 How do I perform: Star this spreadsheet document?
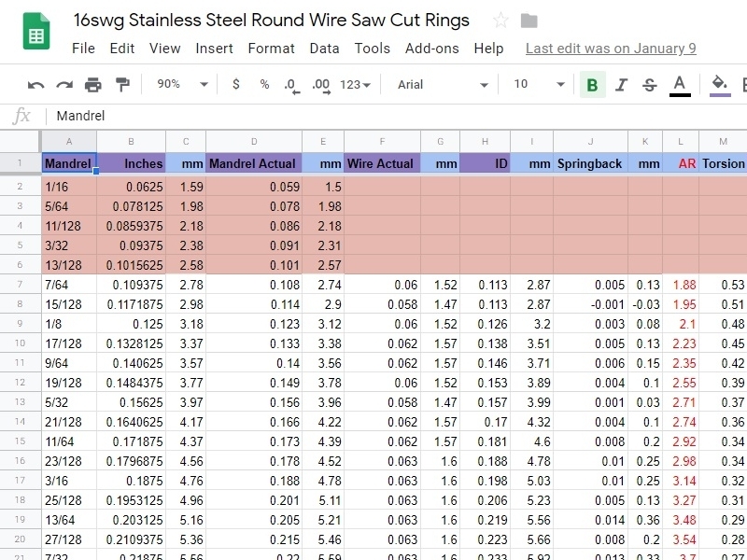tap(500, 21)
